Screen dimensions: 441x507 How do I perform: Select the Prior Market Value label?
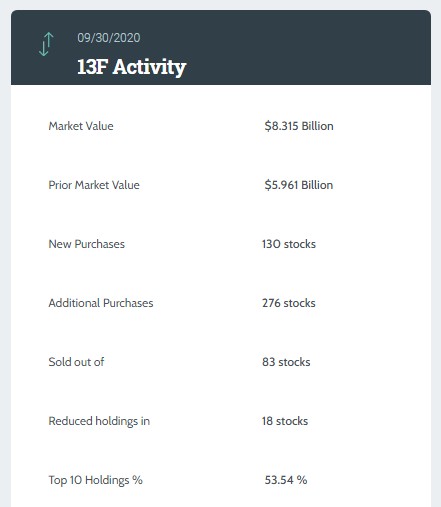click(94, 185)
